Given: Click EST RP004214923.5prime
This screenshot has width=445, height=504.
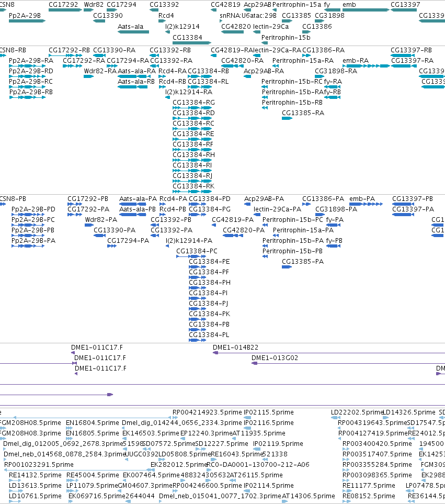Looking at the screenshot, I should [x=207, y=412].
